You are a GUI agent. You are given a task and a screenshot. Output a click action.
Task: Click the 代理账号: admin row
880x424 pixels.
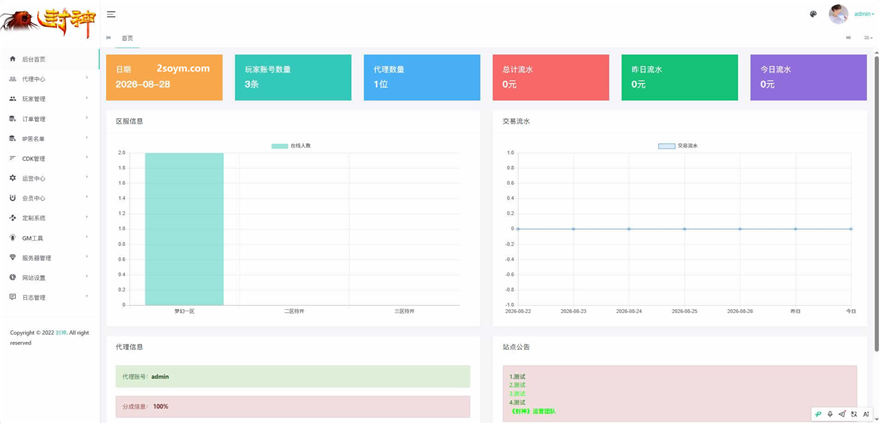click(x=293, y=376)
